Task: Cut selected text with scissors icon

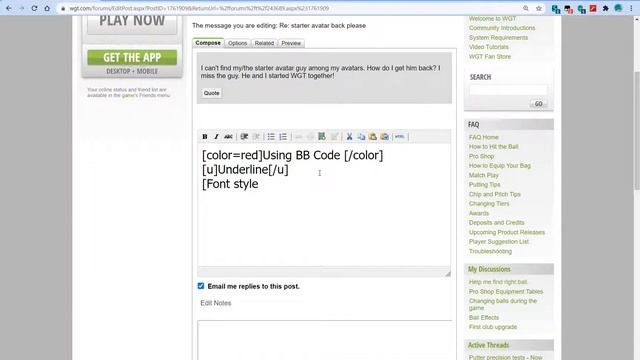Action: pyautogui.click(x=349, y=137)
